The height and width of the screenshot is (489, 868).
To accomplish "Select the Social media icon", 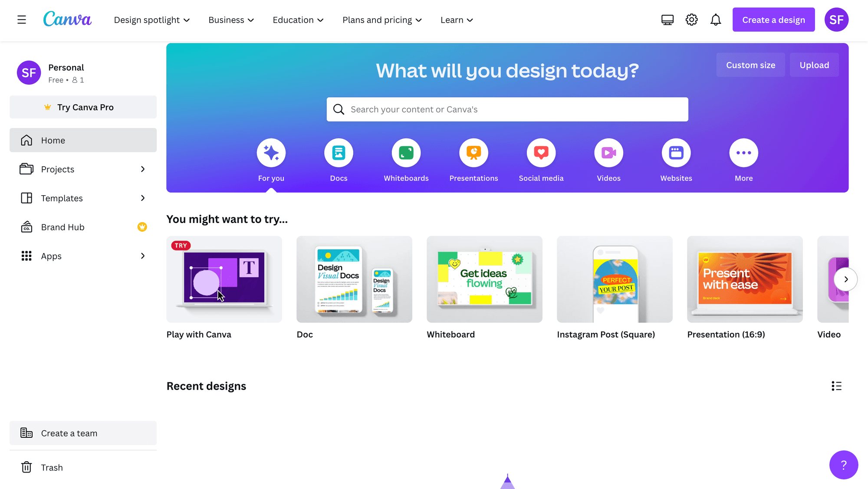I will click(x=541, y=153).
